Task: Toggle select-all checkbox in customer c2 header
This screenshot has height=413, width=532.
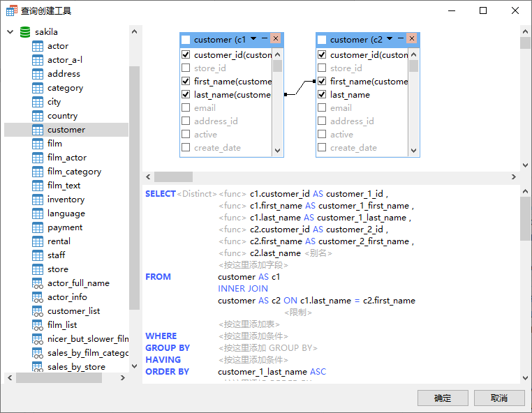Action: tap(322, 40)
